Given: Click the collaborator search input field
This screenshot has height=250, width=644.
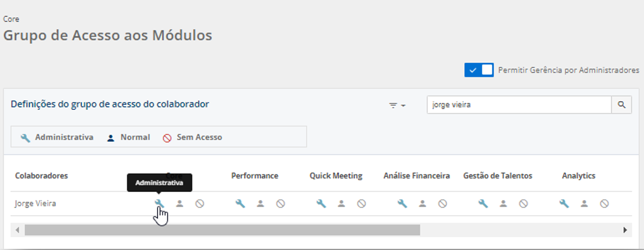Looking at the screenshot, I should [x=518, y=105].
